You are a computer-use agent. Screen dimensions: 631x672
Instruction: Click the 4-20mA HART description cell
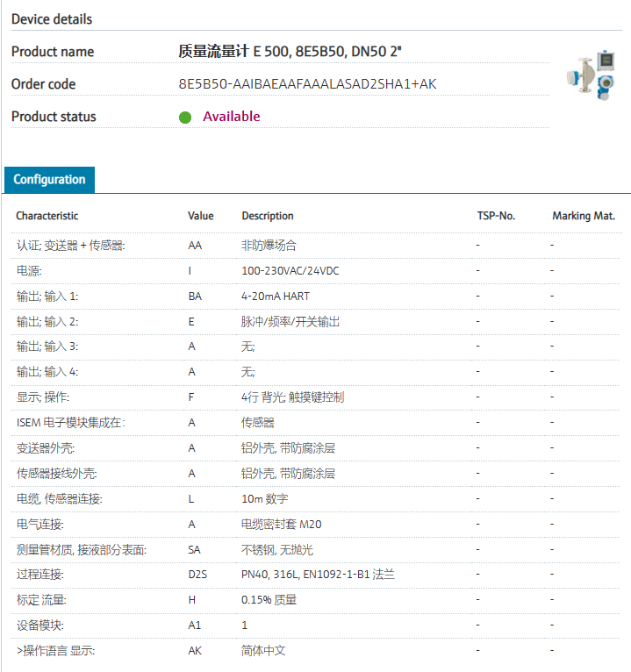[276, 297]
